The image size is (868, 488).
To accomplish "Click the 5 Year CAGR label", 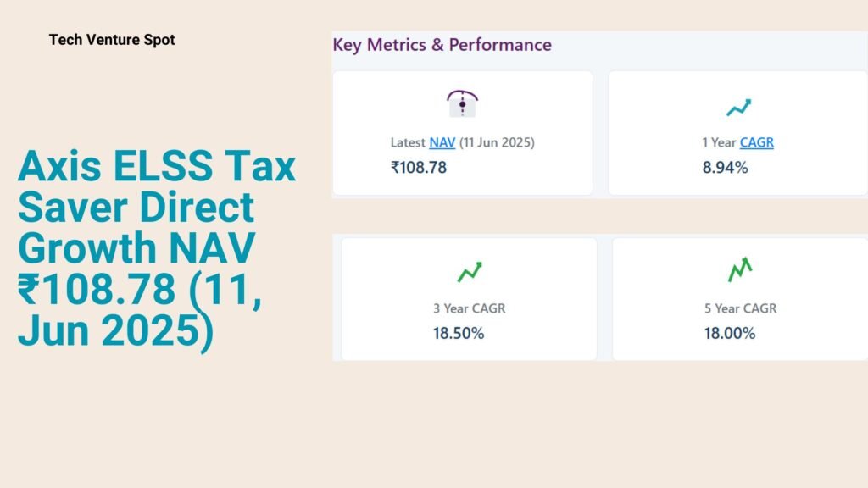I will (741, 308).
